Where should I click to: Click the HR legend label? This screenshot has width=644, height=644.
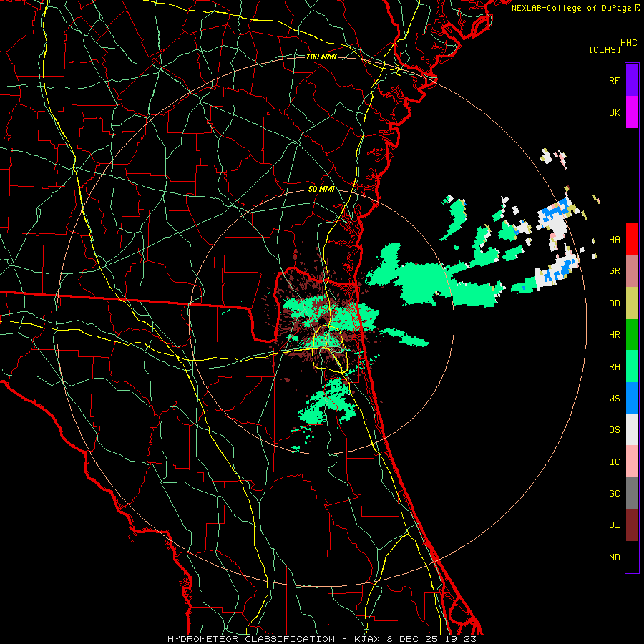tap(614, 335)
